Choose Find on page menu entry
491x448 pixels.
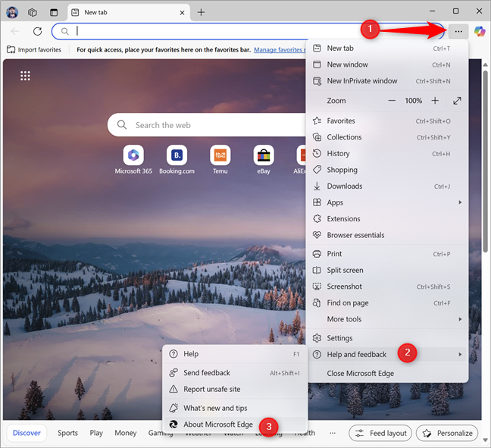(x=387, y=302)
